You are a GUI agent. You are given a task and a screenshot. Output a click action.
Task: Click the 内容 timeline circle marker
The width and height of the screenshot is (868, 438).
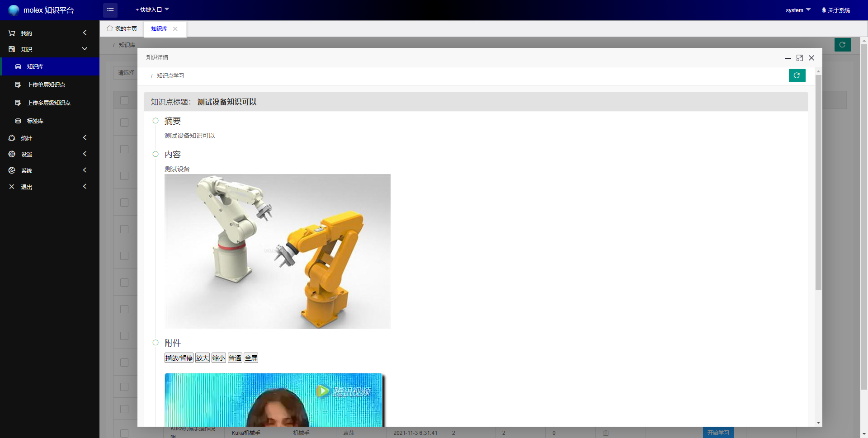156,154
